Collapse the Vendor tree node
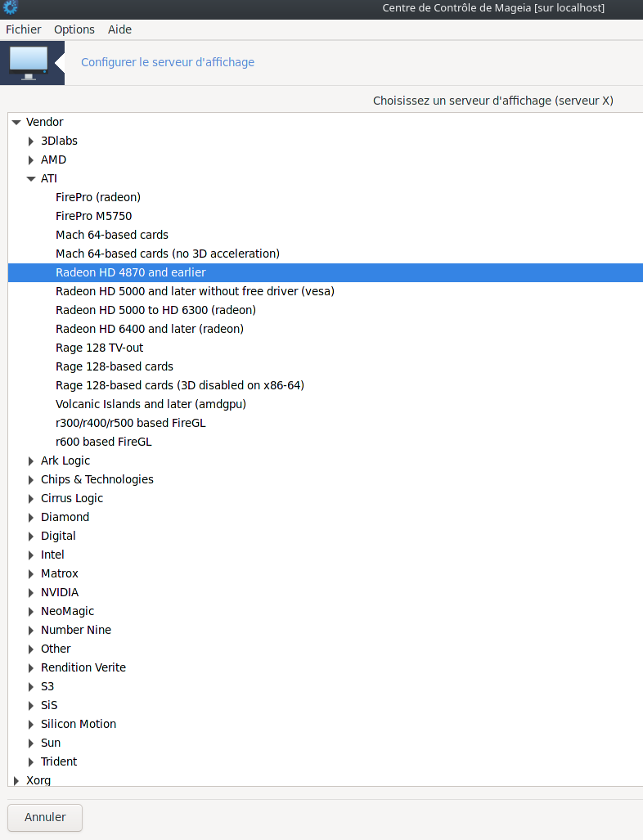Screen dimensions: 643x840 pyautogui.click(x=16, y=122)
